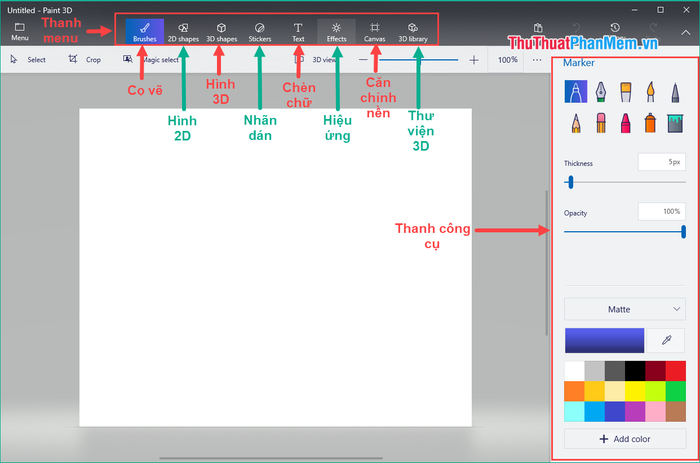Open the History clock icon
700x463 pixels.
[x=615, y=28]
